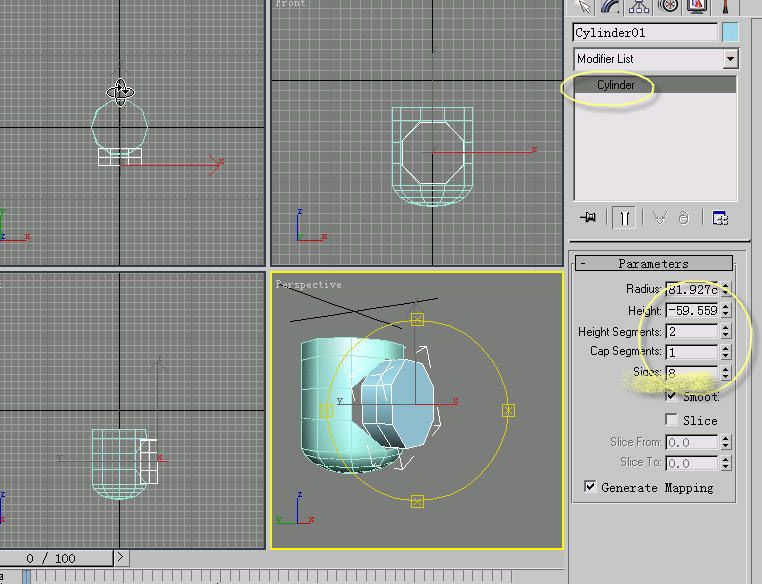Click the right yellow gizmo handle
Image resolution: width=762 pixels, height=584 pixels.
(508, 411)
